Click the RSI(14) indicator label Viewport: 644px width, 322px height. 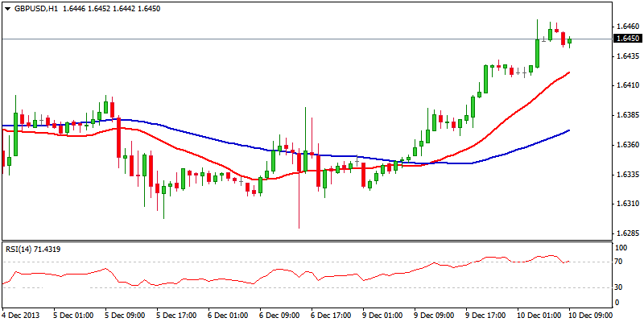(x=32, y=249)
